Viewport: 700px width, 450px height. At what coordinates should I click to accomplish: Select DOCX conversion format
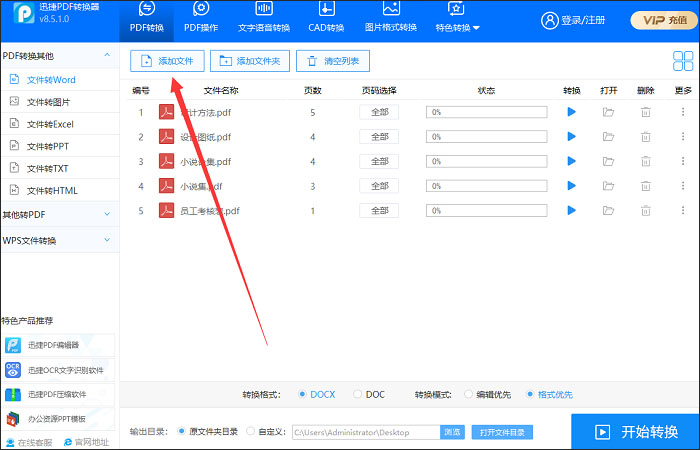[x=317, y=395]
